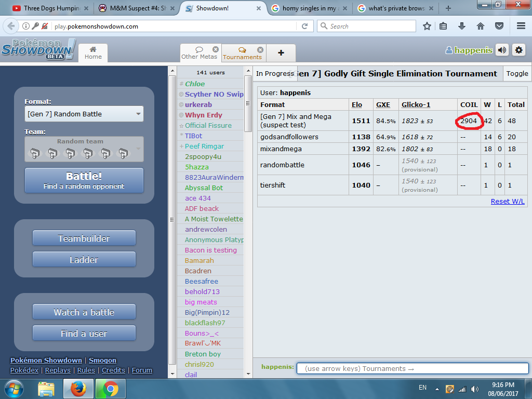532x399 pixels.
Task: Open the Teambuilder
Action: coord(84,238)
